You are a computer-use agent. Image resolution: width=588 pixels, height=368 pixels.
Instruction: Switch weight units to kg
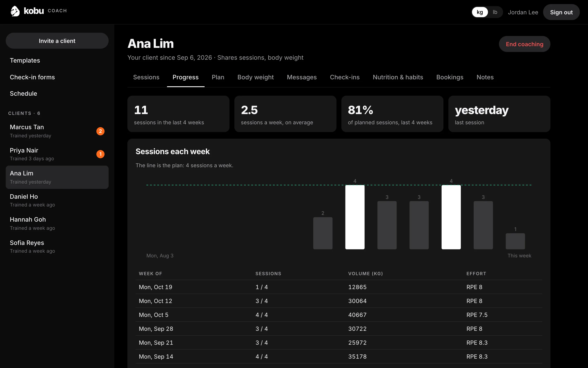(480, 12)
